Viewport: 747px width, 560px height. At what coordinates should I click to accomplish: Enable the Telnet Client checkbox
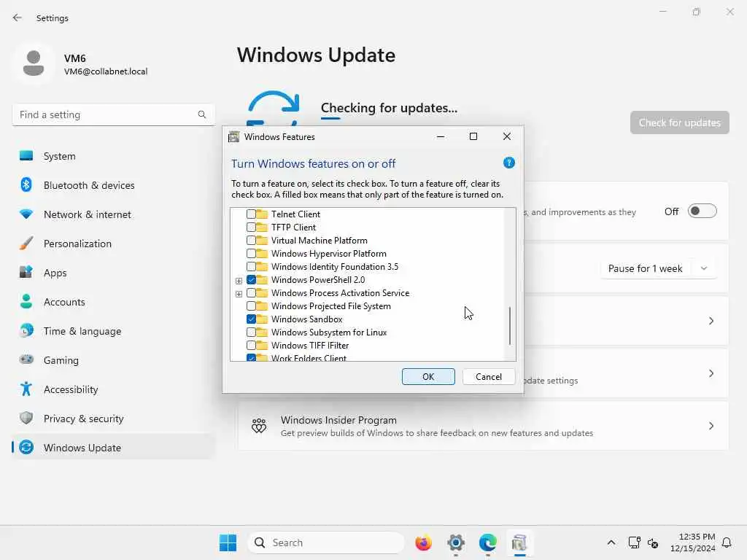click(251, 214)
